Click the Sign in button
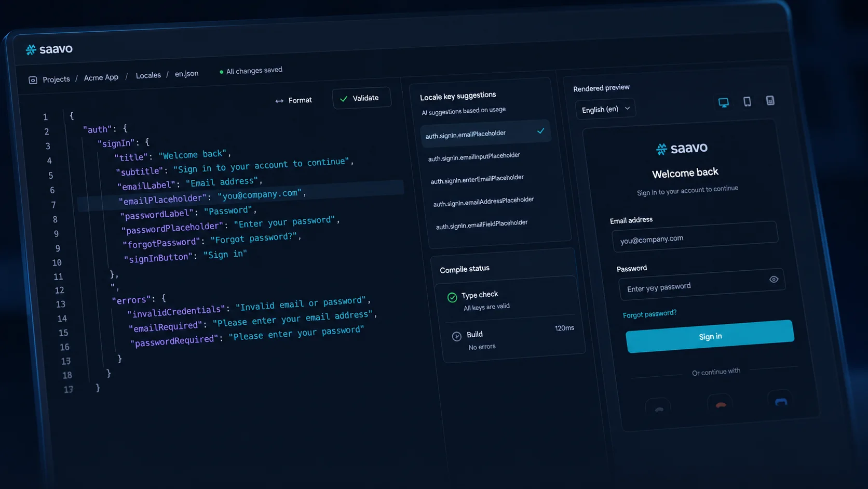868x489 pixels. (710, 336)
